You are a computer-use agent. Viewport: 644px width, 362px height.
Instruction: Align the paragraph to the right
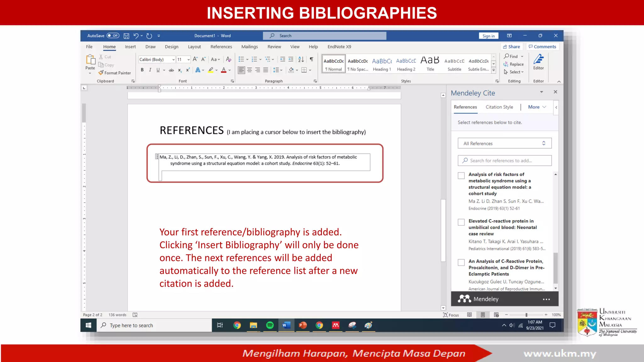click(258, 70)
